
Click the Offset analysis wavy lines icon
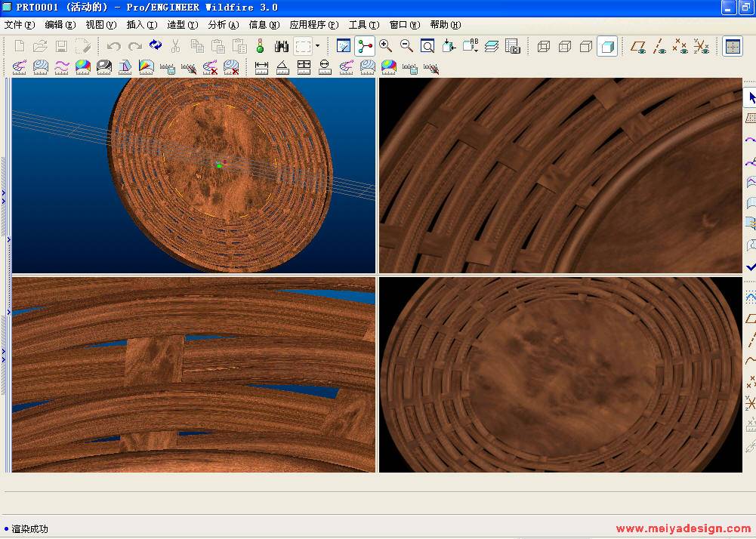pyautogui.click(x=62, y=67)
